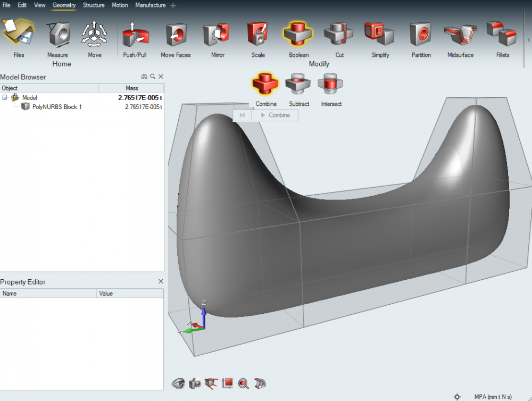This screenshot has height=401, width=532.
Task: Open the Edit menu
Action: (22, 5)
